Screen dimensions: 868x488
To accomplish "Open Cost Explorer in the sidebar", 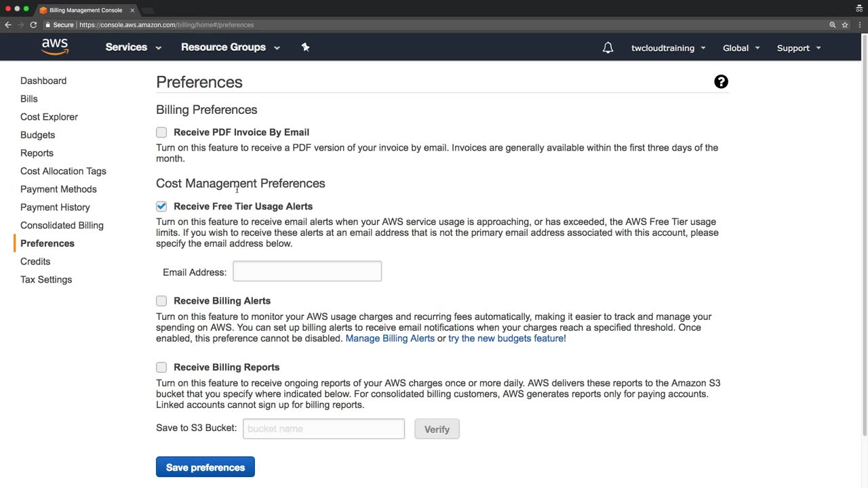I will (x=49, y=117).
